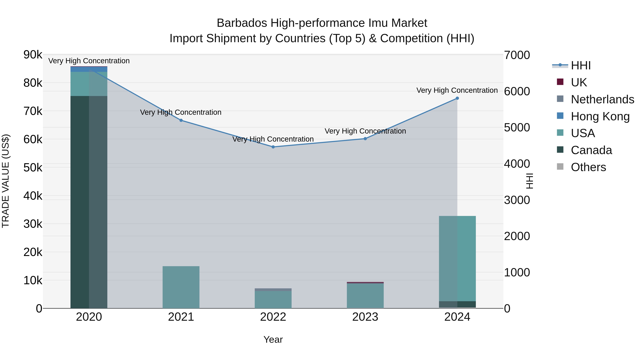Click the USA bar segment in 2023

365,296
